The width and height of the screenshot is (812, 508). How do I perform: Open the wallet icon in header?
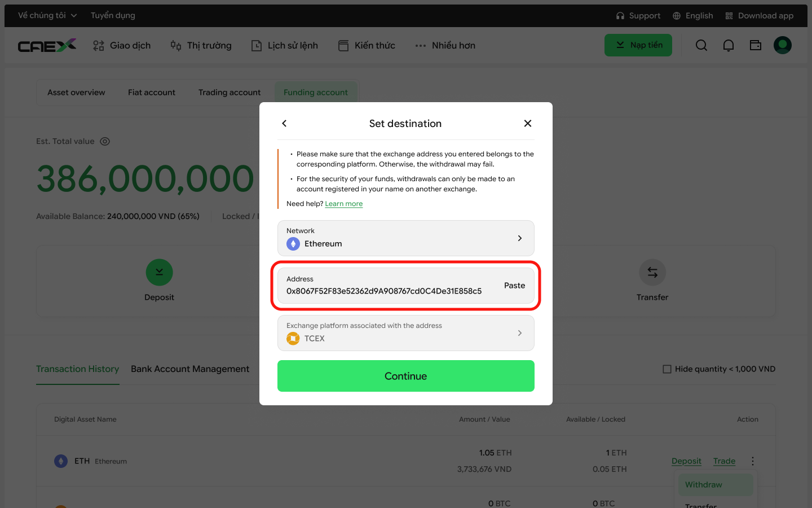pos(756,45)
